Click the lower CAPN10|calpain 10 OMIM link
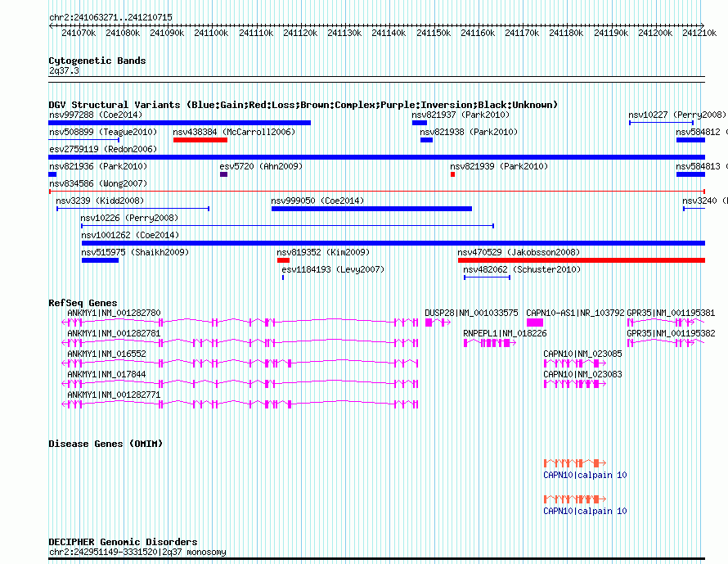Viewport: 728px width, 564px height. 585,511
